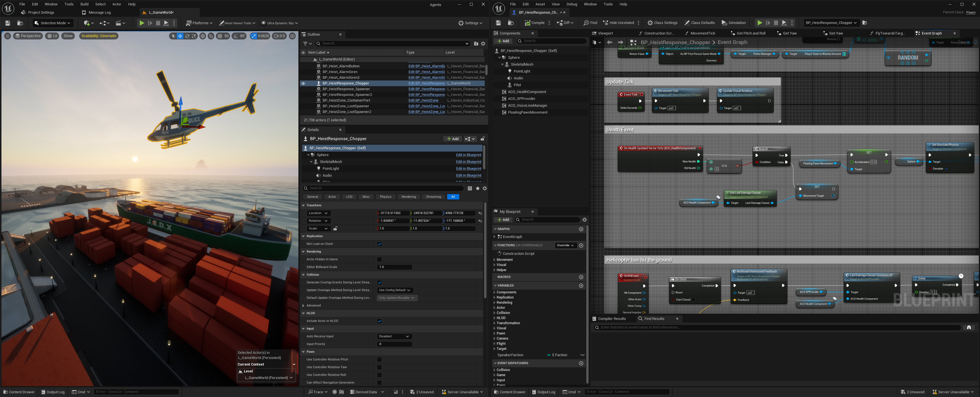Click Scalability: Cinematic viewport button

[99, 36]
